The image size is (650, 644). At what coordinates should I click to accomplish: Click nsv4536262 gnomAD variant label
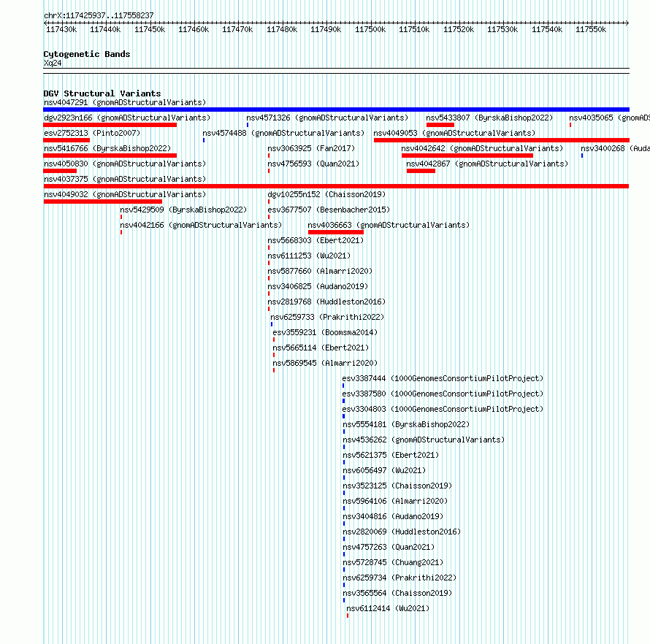click(424, 440)
